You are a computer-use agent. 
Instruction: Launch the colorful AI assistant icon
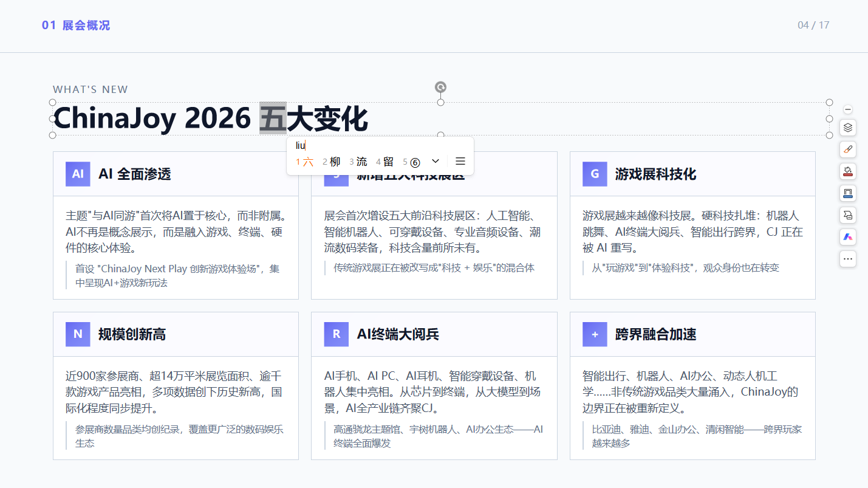click(848, 237)
